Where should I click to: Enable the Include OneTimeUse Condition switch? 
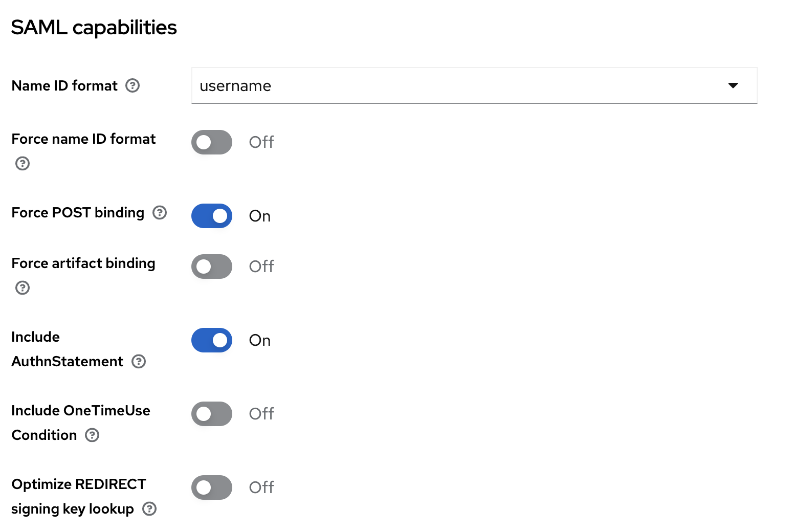(x=212, y=414)
